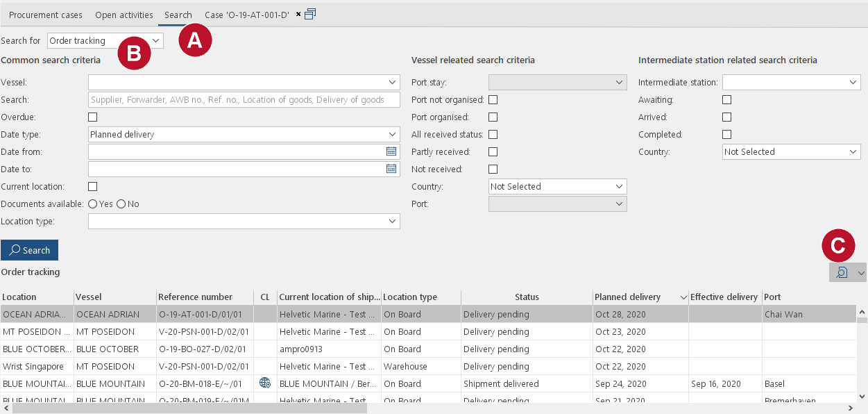Image resolution: width=868 pixels, height=414 pixels.
Task: Open the vessel-related Country dropdown
Action: [558, 186]
